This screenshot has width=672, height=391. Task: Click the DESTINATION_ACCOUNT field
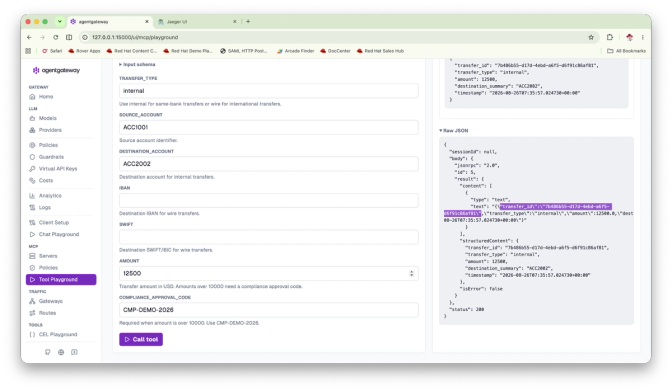[x=269, y=164]
